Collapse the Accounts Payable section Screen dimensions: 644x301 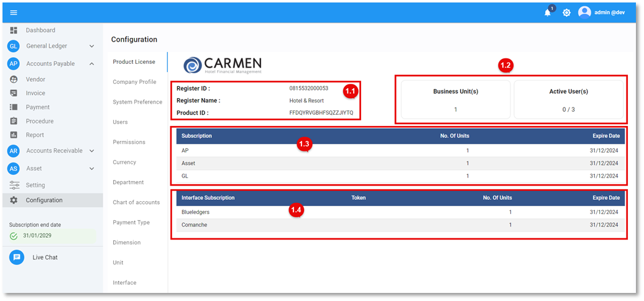[91, 63]
